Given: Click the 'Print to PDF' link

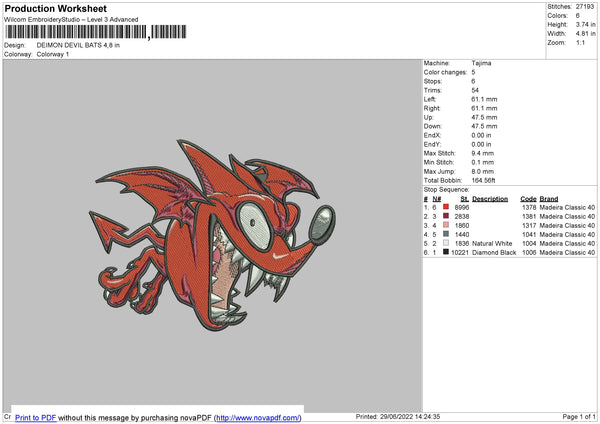Looking at the screenshot, I should 36,418.
